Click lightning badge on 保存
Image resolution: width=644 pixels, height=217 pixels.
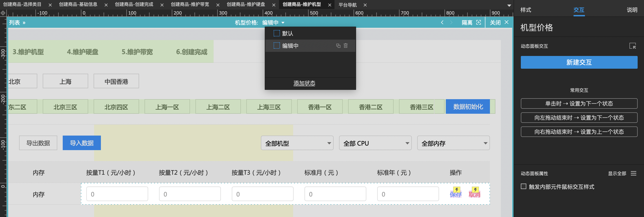pyautogui.click(x=457, y=190)
